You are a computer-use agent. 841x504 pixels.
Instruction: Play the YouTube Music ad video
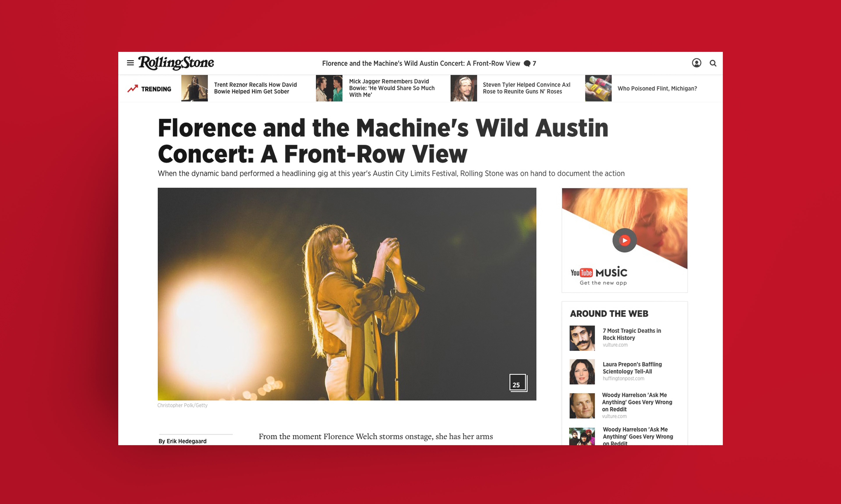(624, 240)
